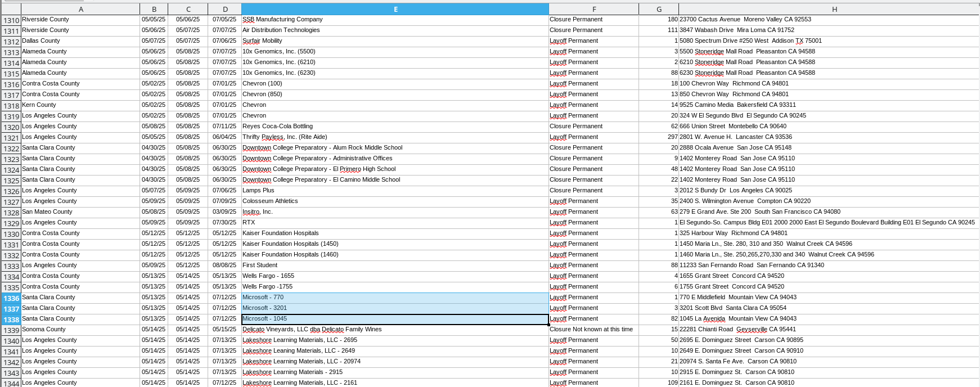980x387 pixels.
Task: Click cell 'Delicato Vineyards, LLC dba Delicato Family Wines'
Action: [x=395, y=330]
